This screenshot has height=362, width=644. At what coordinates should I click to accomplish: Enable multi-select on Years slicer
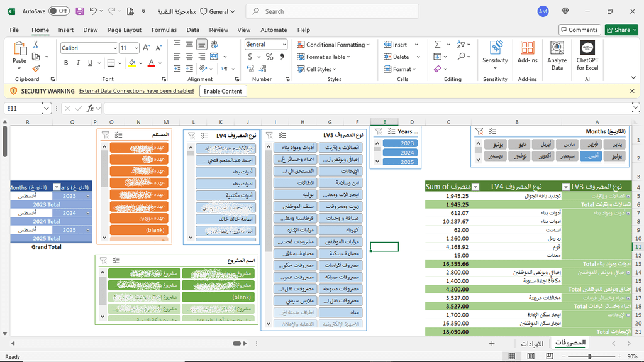pos(391,131)
